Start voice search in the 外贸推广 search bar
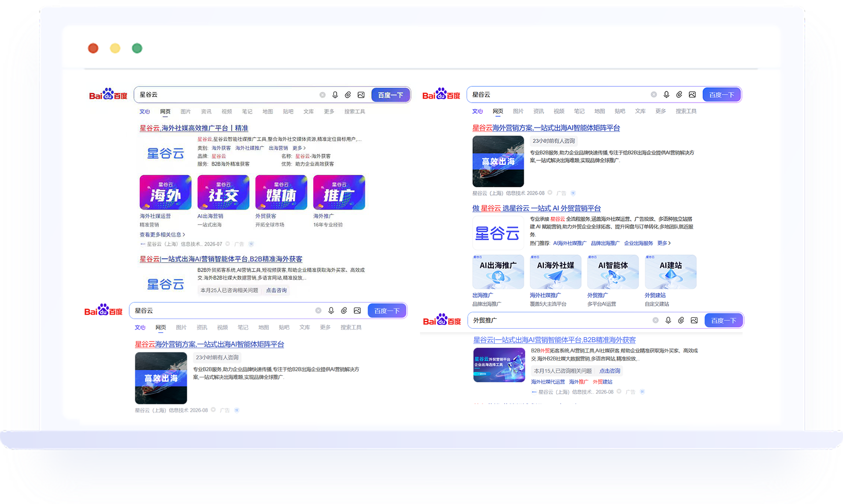The width and height of the screenshot is (843, 504). (x=668, y=320)
